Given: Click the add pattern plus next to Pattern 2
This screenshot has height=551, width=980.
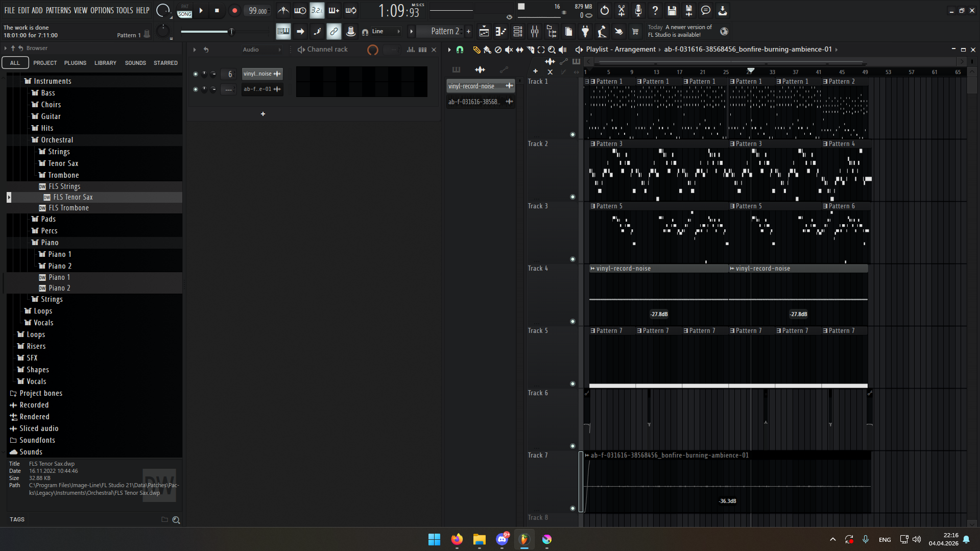Looking at the screenshot, I should click(x=469, y=32).
